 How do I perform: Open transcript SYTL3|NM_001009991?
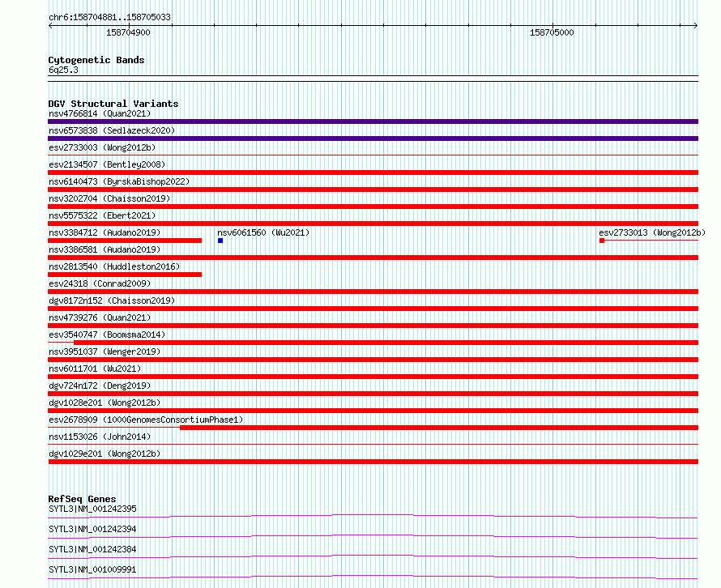pyautogui.click(x=92, y=569)
